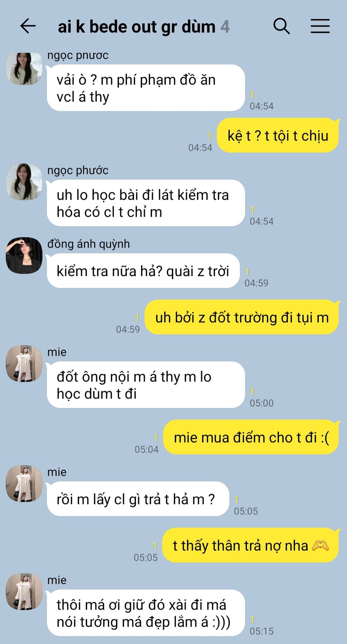Tap ngọc phước avatar beside 'uh lo học bài'
This screenshot has height=644, width=347.
[x=24, y=182]
